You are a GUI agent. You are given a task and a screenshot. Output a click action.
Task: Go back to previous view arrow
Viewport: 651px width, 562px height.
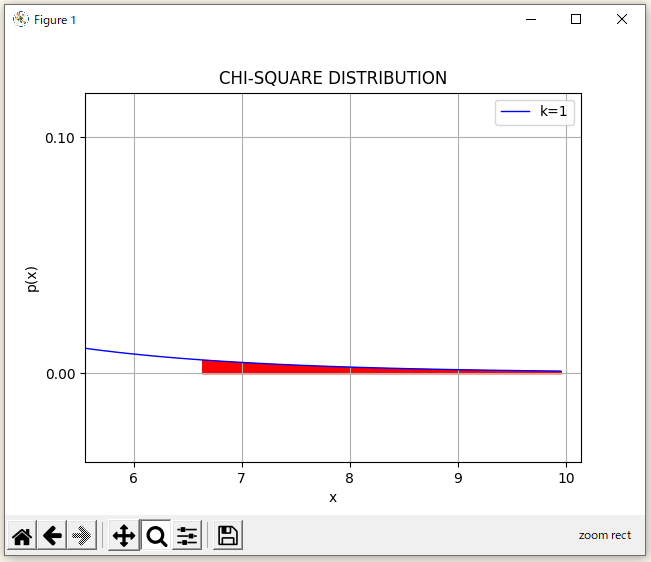[x=52, y=536]
